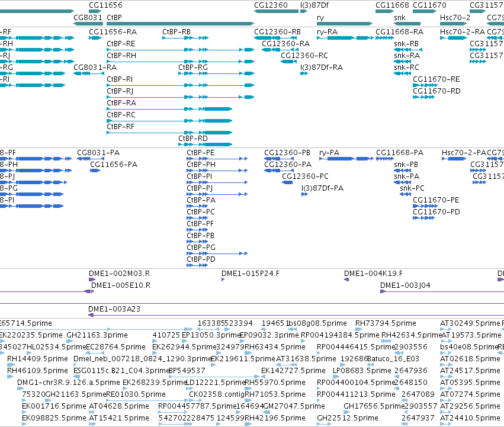The height and width of the screenshot is (427, 504).
Task: Select the l(3)87Df-PA protein label
Action: coord(322,188)
